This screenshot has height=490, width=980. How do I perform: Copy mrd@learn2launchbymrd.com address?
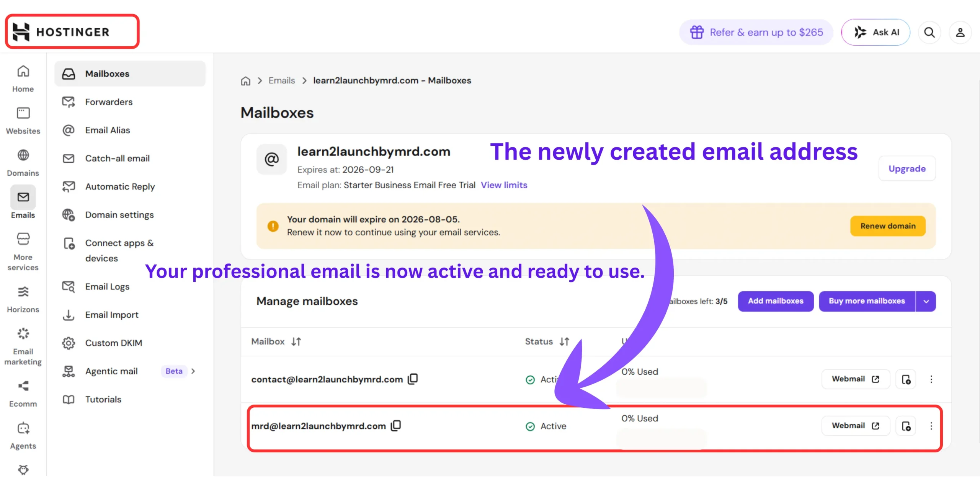click(x=396, y=426)
